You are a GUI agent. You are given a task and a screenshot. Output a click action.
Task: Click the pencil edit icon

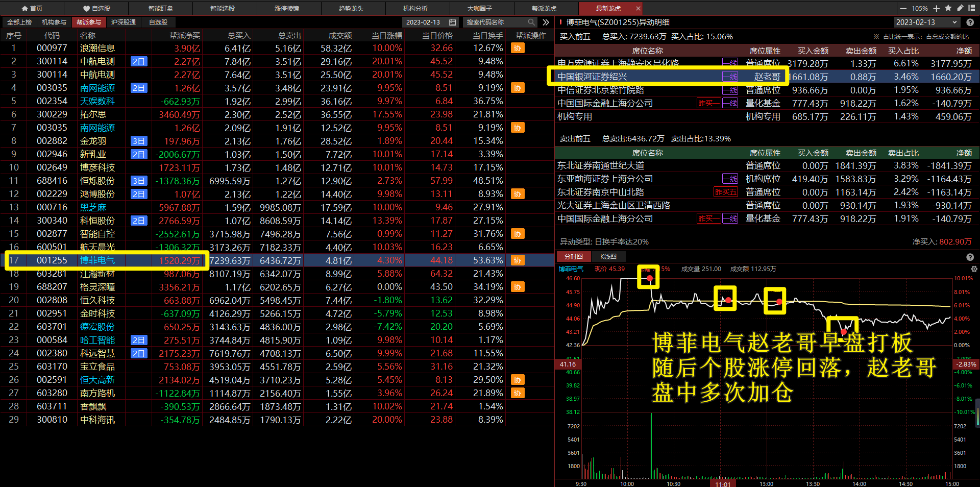[960, 8]
